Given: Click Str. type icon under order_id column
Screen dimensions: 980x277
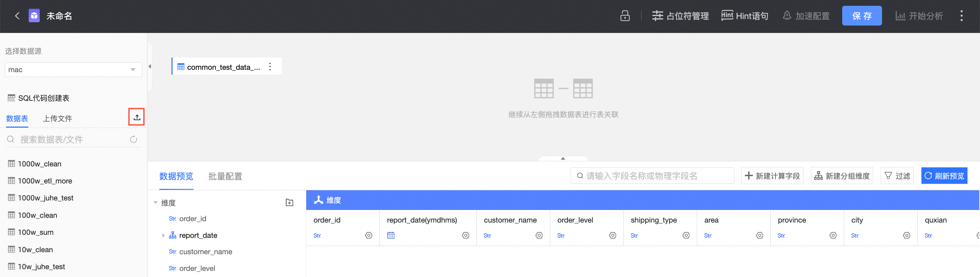Looking at the screenshot, I should click(317, 236).
